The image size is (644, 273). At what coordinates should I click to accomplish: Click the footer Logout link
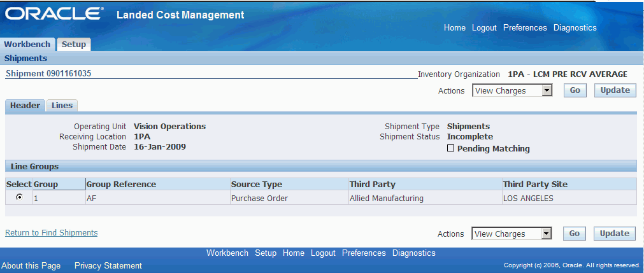(323, 253)
